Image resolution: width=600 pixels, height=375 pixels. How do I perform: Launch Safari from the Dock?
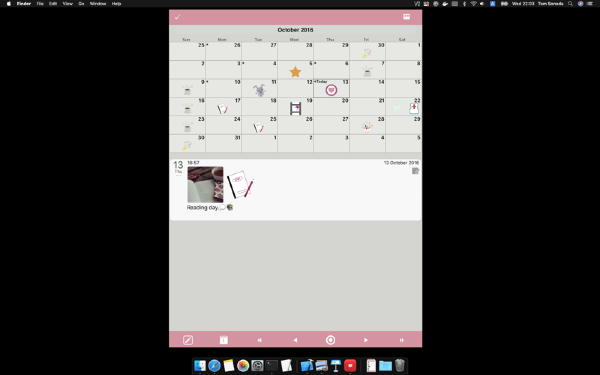pyautogui.click(x=214, y=365)
